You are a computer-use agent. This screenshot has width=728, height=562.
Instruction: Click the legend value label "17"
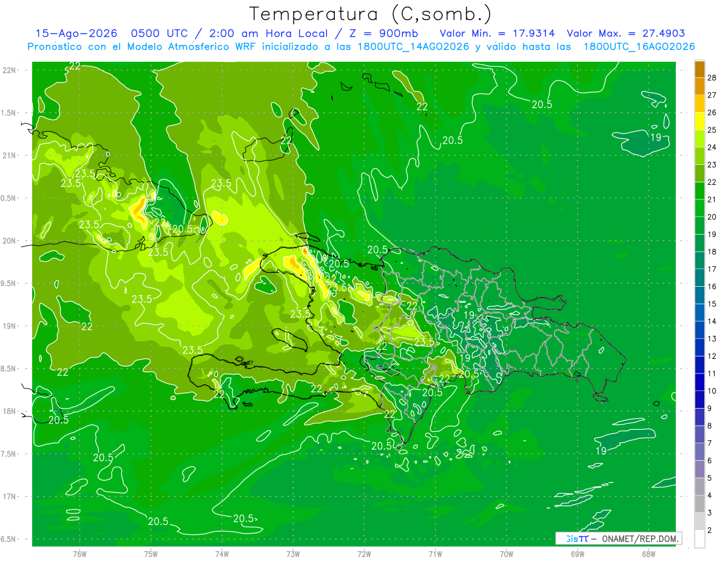[712, 269]
